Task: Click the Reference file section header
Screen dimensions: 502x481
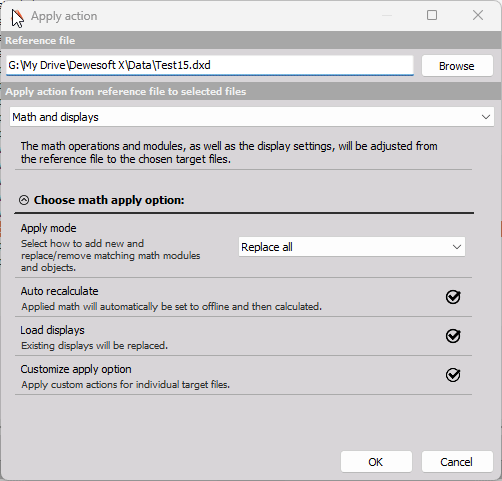Action: click(40, 41)
